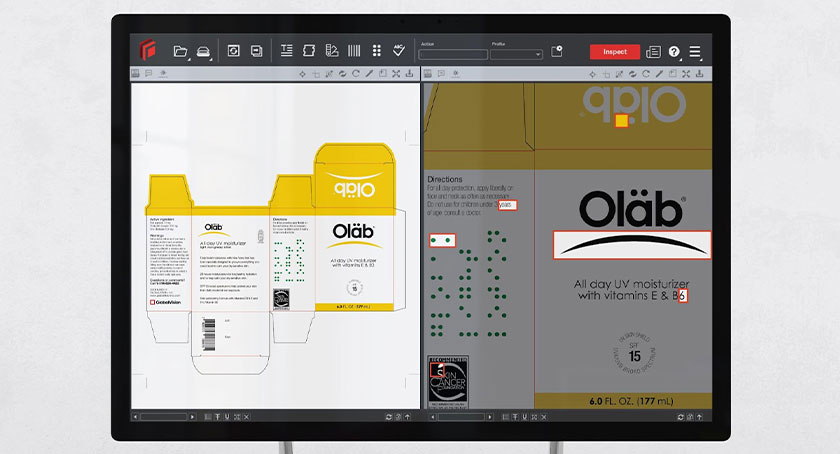Toggle the comment annotations icon in left panel
840x454 pixels.
149,73
